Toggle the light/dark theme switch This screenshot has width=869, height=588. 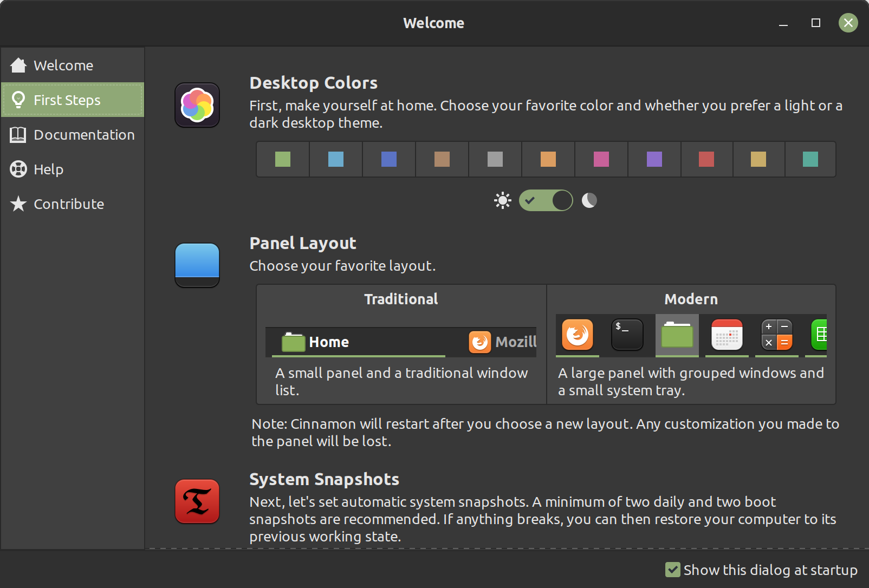pos(546,200)
